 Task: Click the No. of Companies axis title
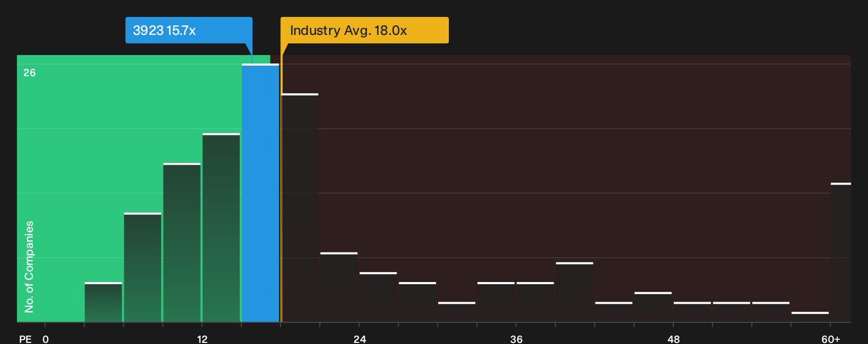pyautogui.click(x=29, y=266)
